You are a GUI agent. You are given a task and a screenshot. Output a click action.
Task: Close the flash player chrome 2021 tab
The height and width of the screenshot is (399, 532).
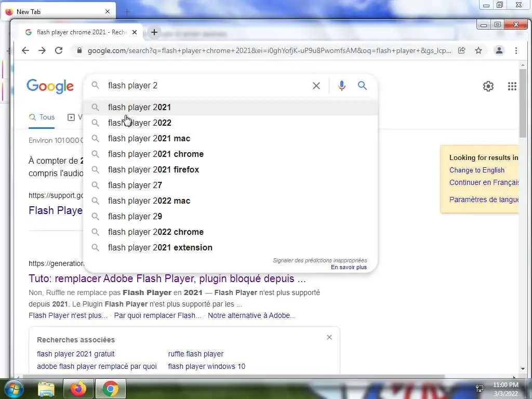(x=135, y=32)
